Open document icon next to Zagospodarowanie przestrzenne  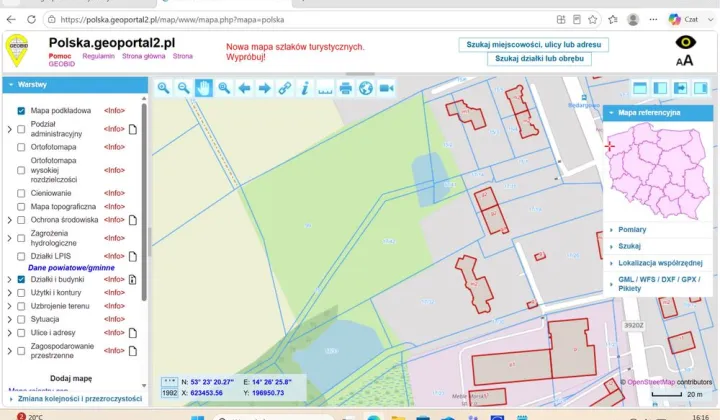[133, 351]
